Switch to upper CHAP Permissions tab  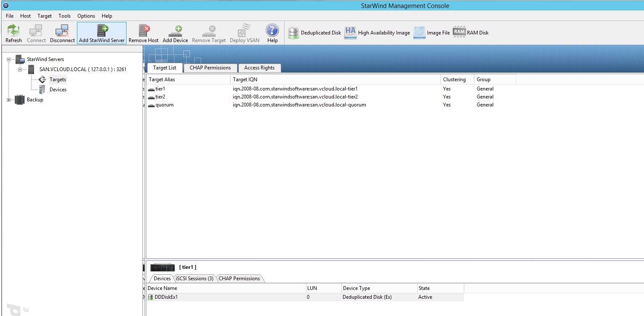[x=210, y=68]
